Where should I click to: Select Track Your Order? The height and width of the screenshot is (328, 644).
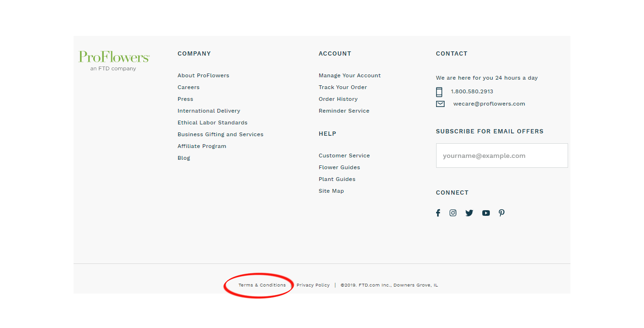pos(343,87)
